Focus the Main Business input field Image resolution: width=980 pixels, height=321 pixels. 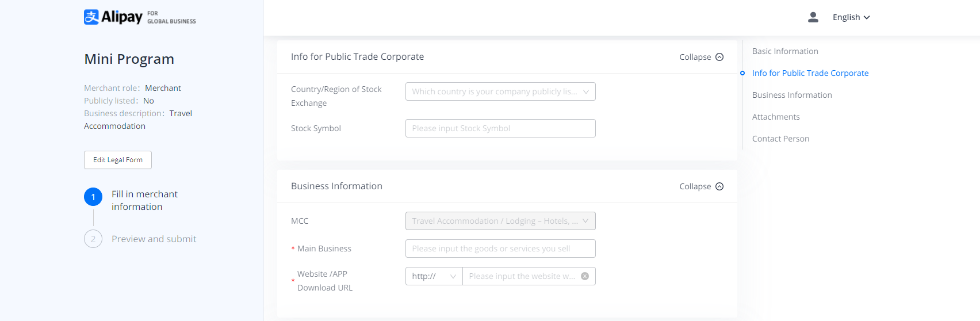tap(500, 249)
